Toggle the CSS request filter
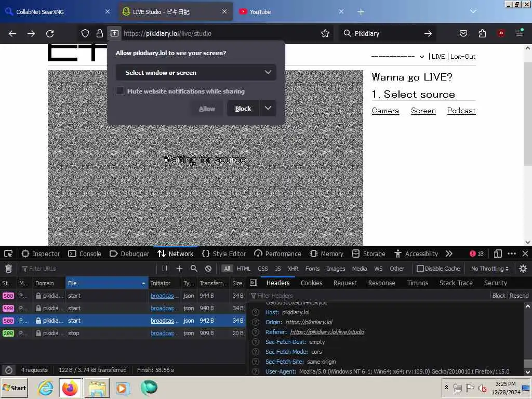Image resolution: width=532 pixels, height=399 pixels. point(262,269)
